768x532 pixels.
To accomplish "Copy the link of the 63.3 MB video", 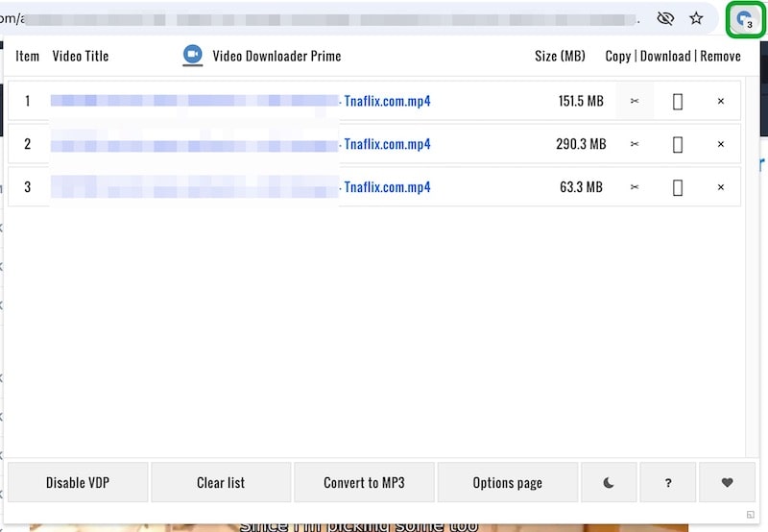I will pyautogui.click(x=634, y=187).
